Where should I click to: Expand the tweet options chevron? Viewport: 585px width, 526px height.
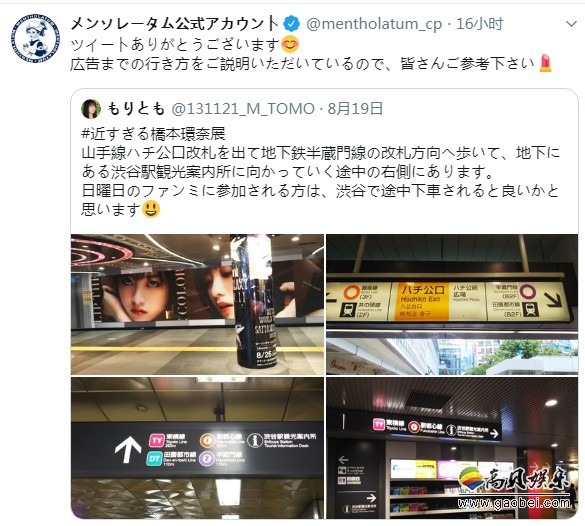tap(571, 24)
